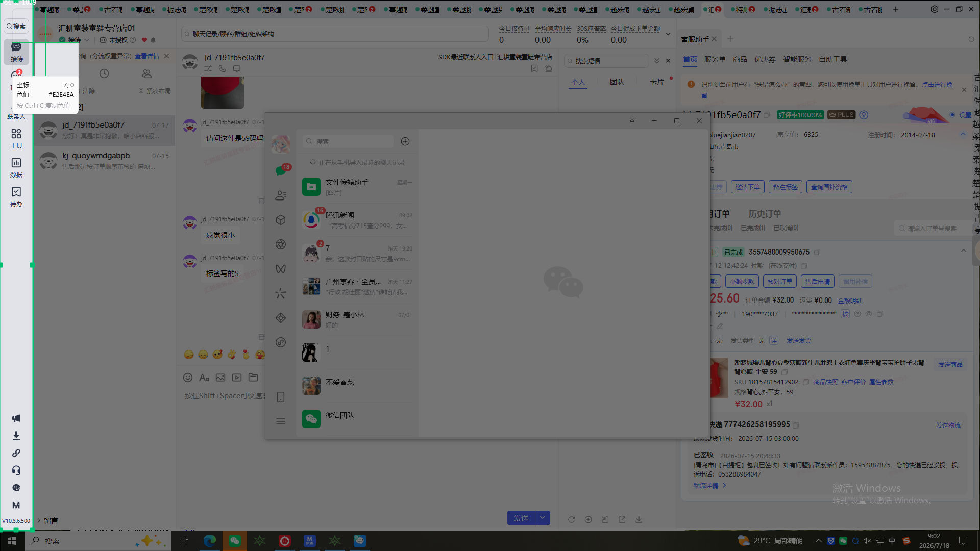Click the 核对订单 button

click(780, 281)
